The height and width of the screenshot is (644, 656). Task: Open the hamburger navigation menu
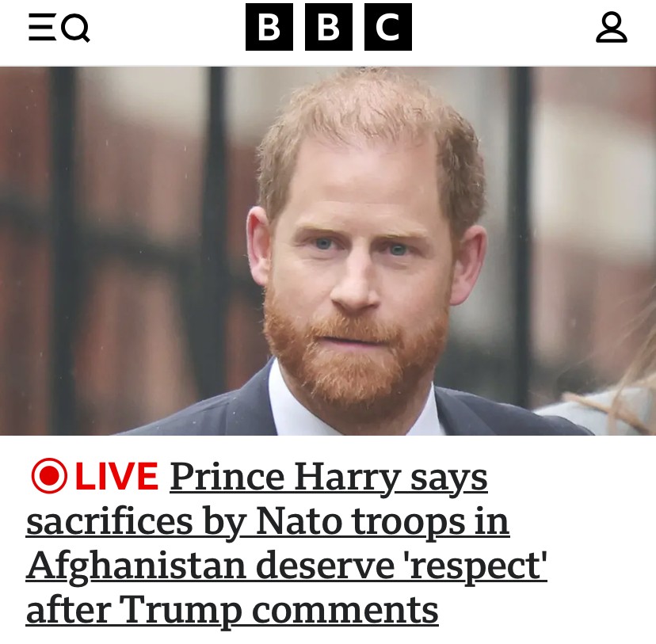42,27
